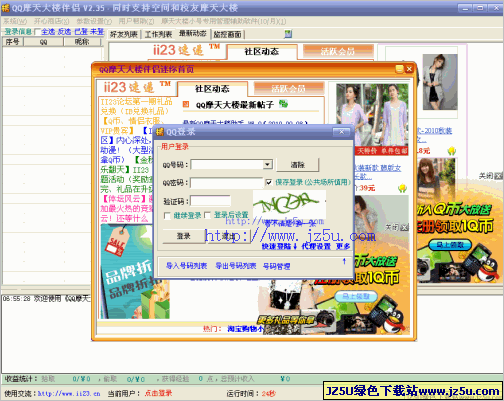Viewport: 504px width, 401px height.
Task: Click the 昵称 column header
Action: pos(82,42)
